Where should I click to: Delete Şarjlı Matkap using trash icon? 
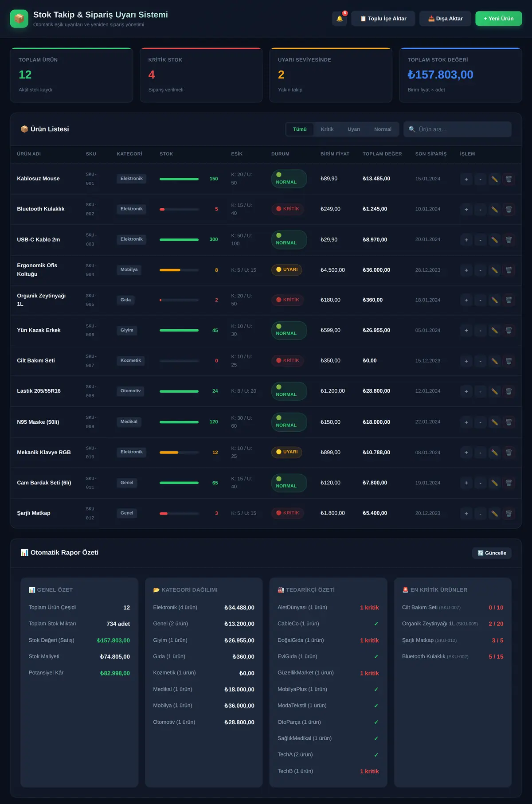pyautogui.click(x=509, y=513)
